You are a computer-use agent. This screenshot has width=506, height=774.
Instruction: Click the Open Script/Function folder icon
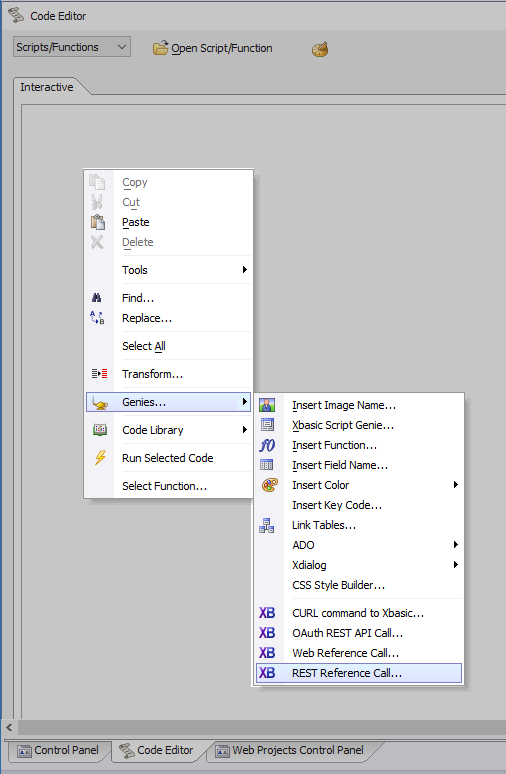(x=160, y=48)
